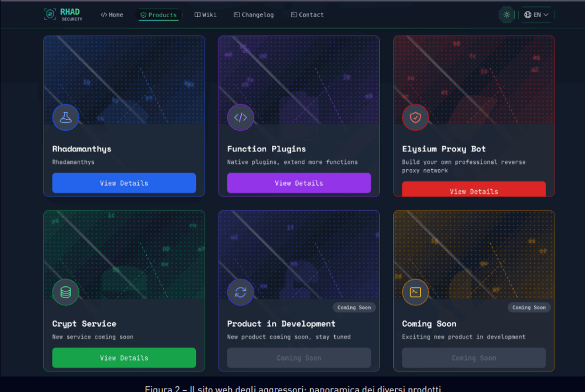
Task: Click green View Details for Crypt Service
Action: (x=124, y=358)
